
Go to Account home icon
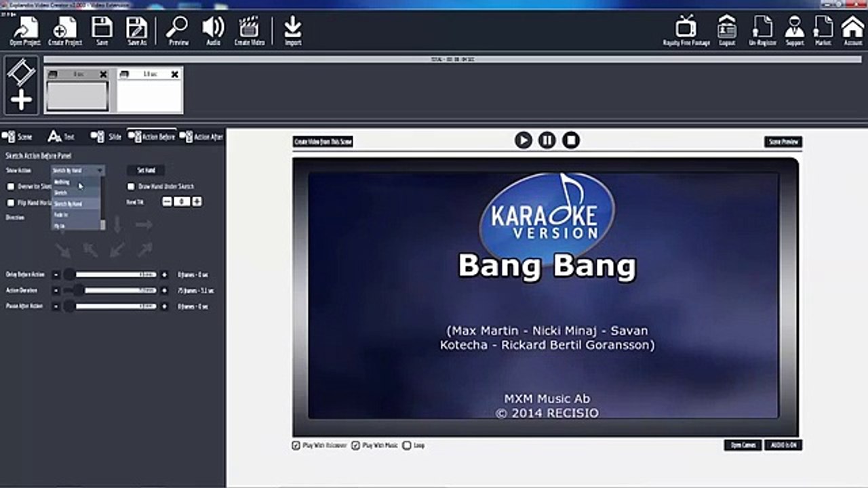852,31
